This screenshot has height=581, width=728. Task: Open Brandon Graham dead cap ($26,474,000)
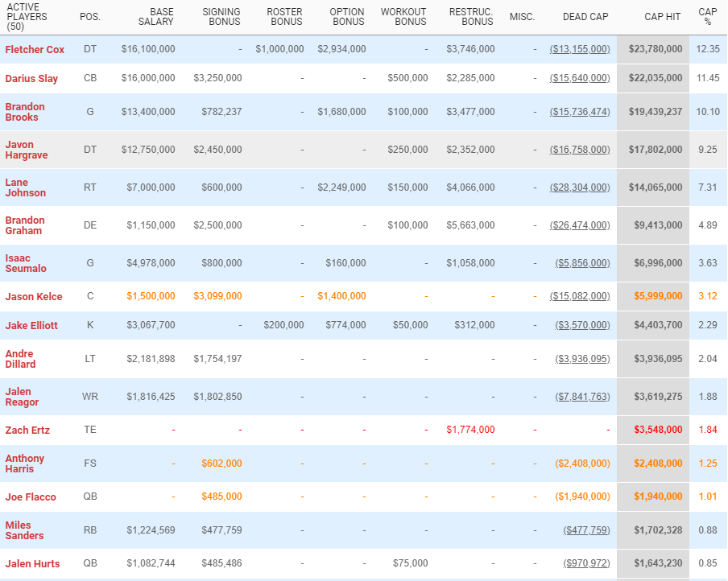580,225
